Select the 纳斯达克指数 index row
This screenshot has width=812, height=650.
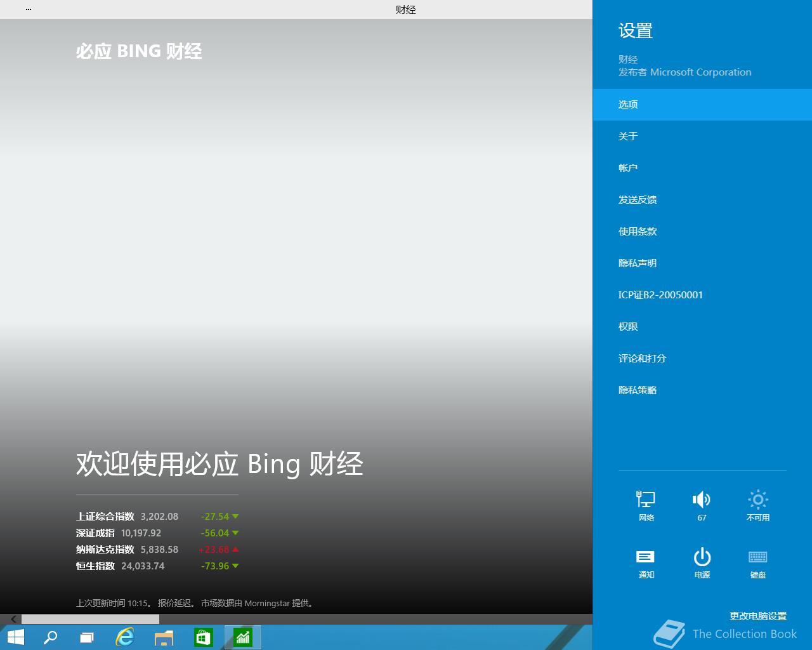pos(157,550)
